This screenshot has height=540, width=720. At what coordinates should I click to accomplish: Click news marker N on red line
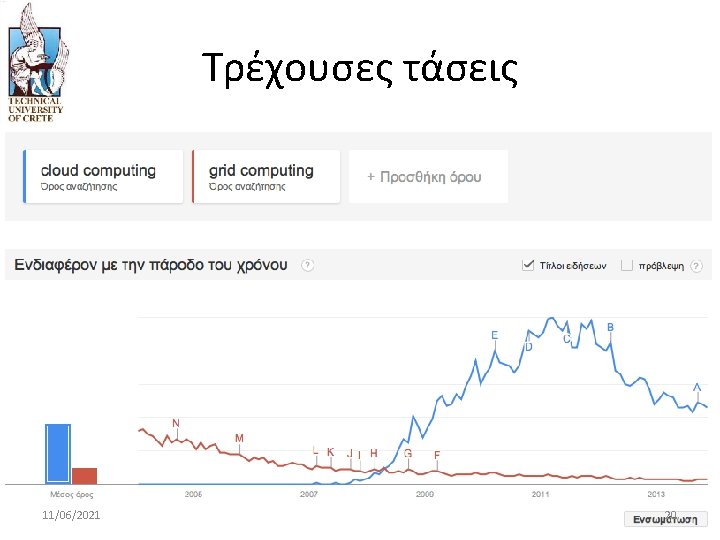point(176,423)
